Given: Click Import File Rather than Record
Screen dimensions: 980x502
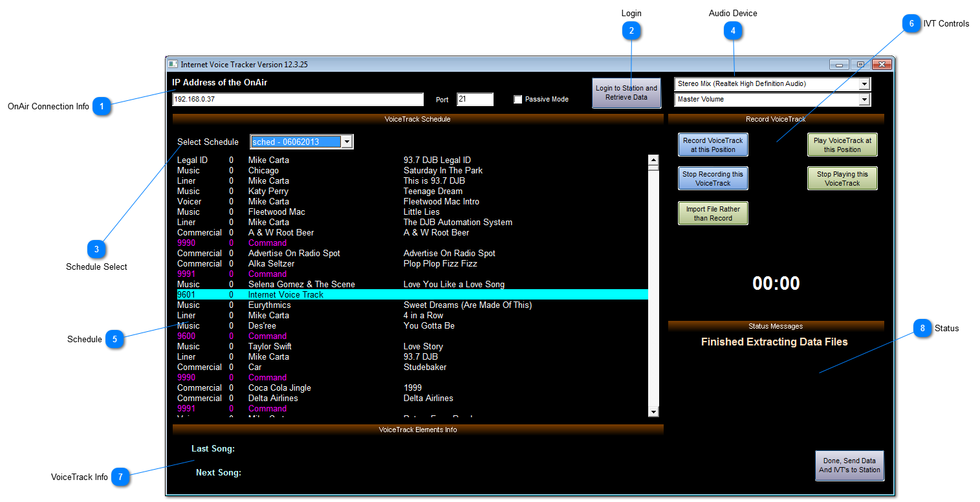Looking at the screenshot, I should click(x=713, y=213).
